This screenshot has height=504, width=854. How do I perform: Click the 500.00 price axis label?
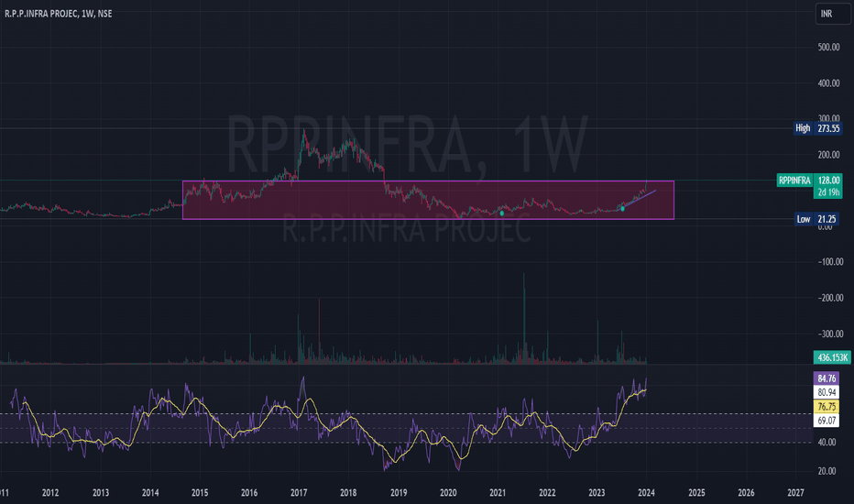coord(828,48)
